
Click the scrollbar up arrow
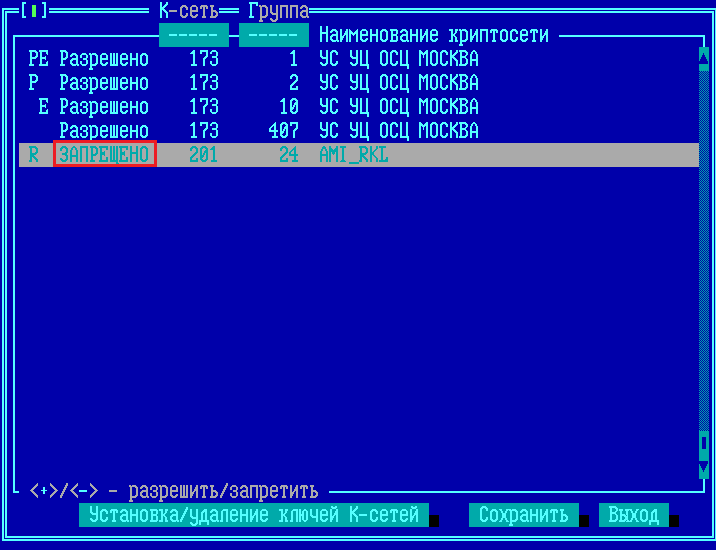[704, 55]
